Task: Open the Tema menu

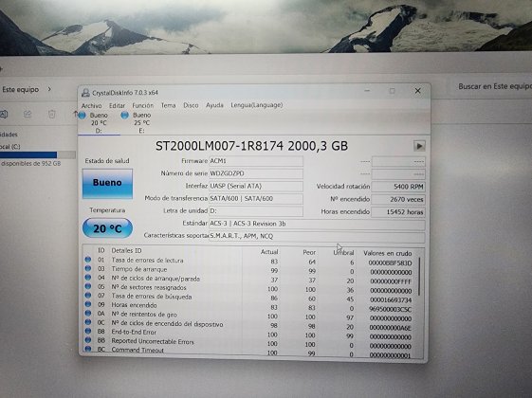Action: click(168, 105)
